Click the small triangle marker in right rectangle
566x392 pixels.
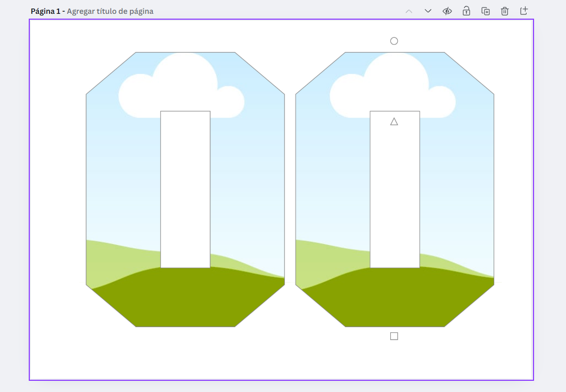[394, 121]
